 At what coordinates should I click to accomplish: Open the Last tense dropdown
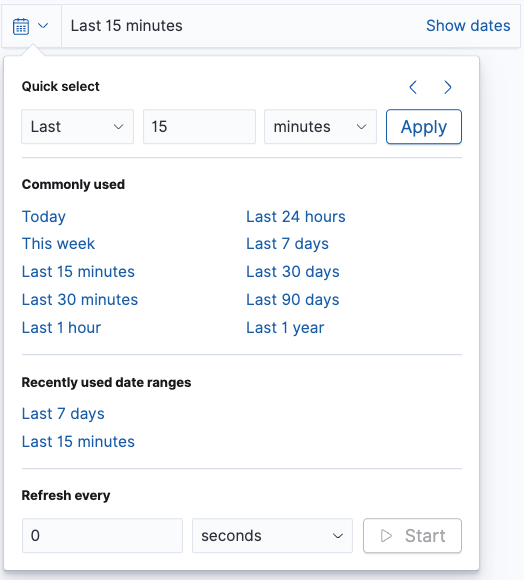coord(77,127)
